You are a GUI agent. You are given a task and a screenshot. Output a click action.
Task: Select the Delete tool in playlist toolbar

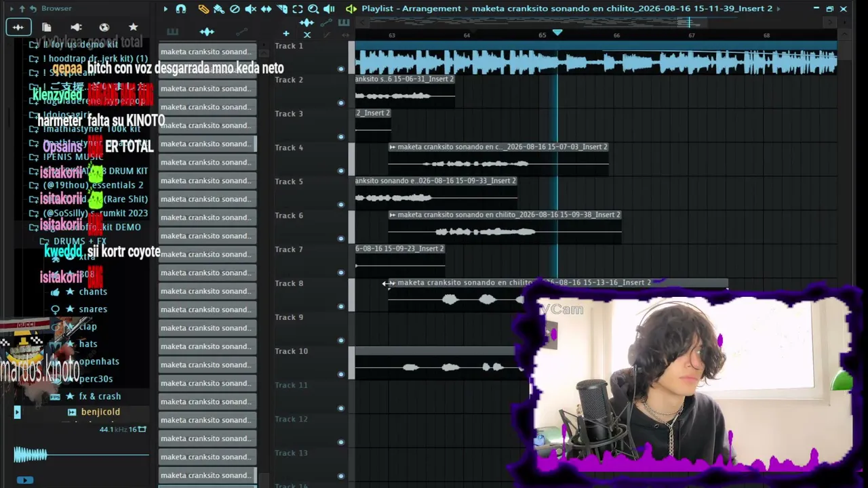235,9
